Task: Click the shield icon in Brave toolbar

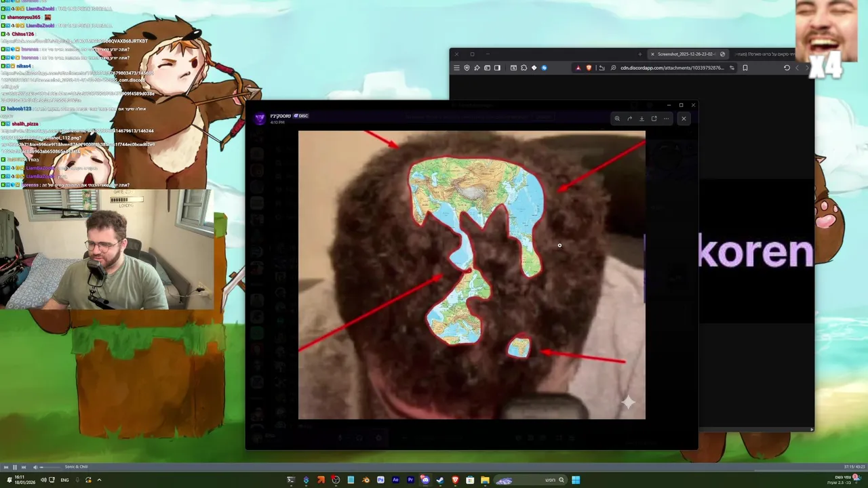Action: pyautogui.click(x=467, y=68)
